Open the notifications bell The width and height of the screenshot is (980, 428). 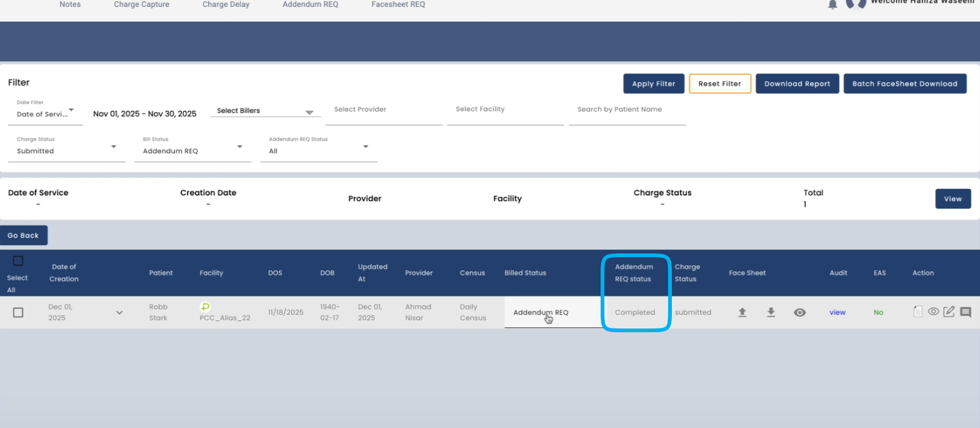click(x=832, y=4)
